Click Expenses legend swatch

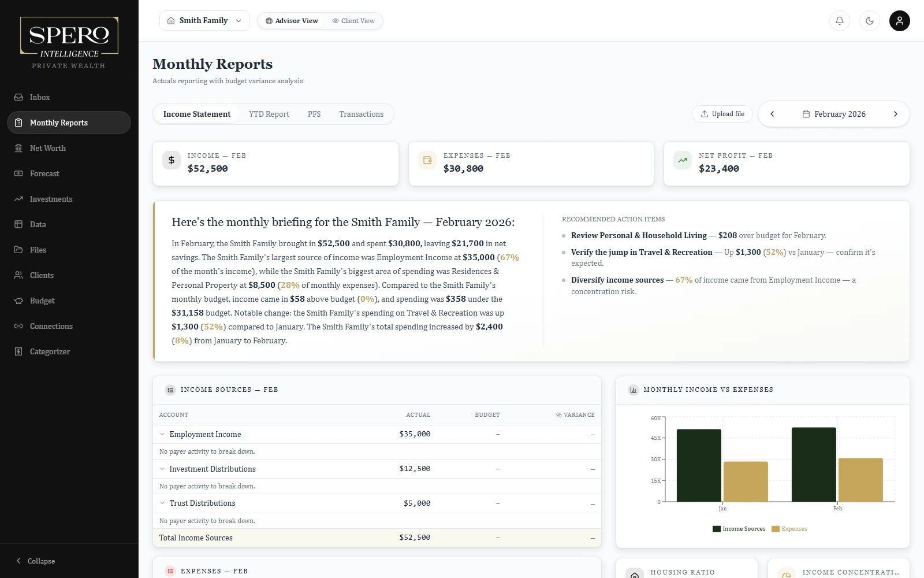tap(776, 529)
